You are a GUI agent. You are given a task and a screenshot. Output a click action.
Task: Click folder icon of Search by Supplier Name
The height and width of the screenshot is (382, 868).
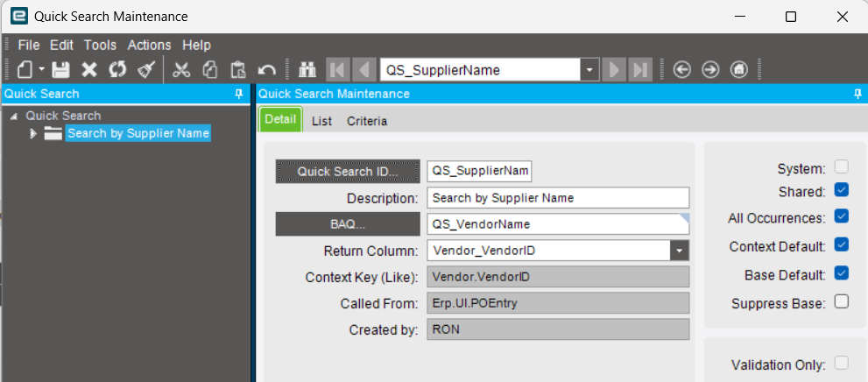point(53,133)
